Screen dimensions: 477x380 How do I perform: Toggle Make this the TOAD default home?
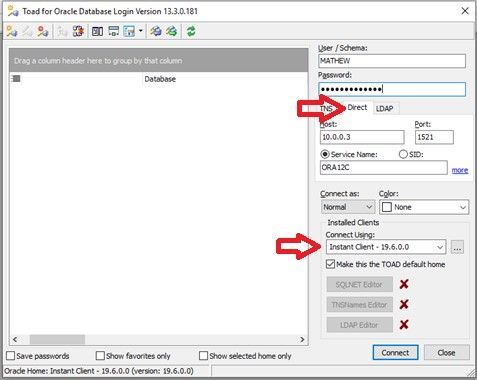(330, 264)
